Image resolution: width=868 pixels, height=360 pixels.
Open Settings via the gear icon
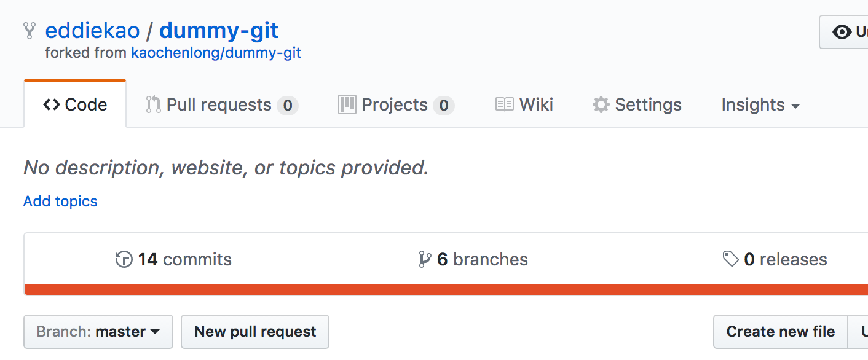pyautogui.click(x=601, y=105)
